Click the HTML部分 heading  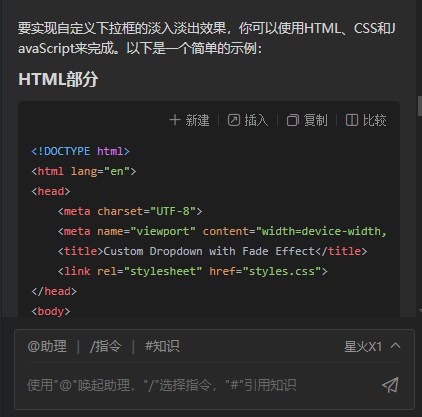click(x=58, y=79)
